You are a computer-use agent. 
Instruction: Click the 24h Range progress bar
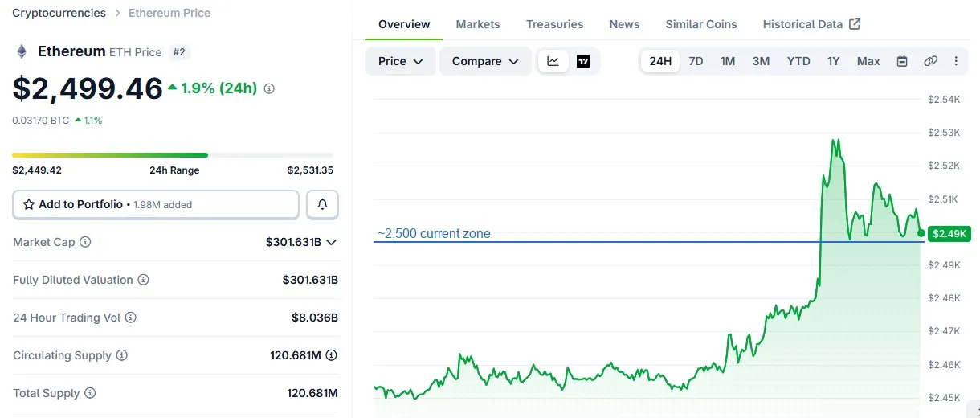[173, 154]
